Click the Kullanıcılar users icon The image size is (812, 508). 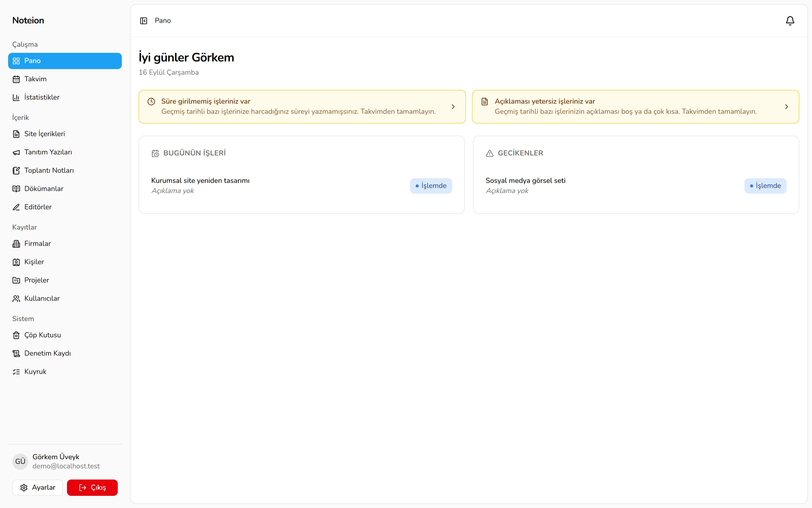(x=16, y=299)
